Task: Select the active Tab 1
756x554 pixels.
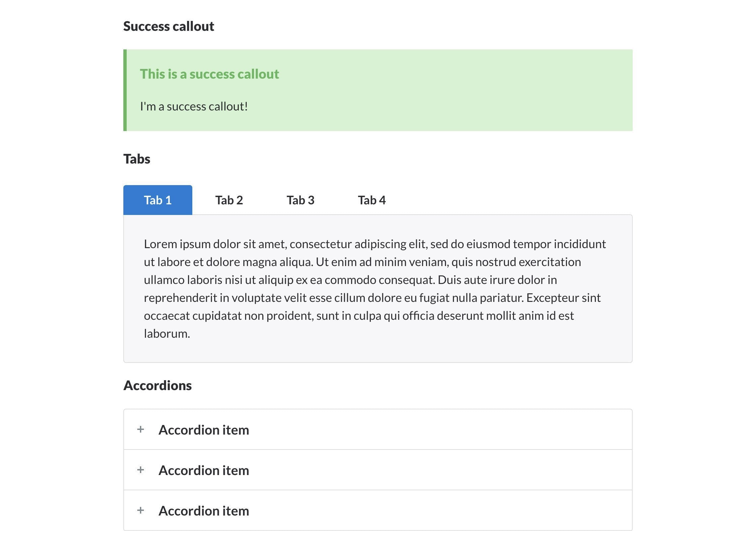Action: (x=158, y=200)
